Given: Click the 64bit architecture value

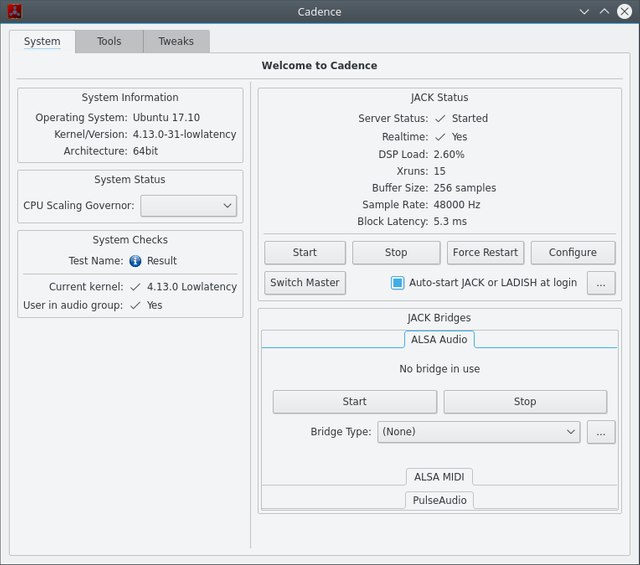Looking at the screenshot, I should pos(145,151).
